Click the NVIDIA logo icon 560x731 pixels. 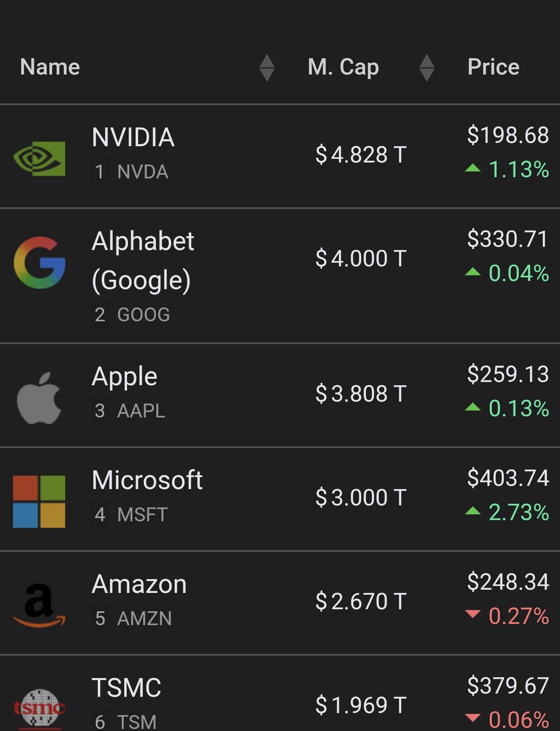(39, 158)
